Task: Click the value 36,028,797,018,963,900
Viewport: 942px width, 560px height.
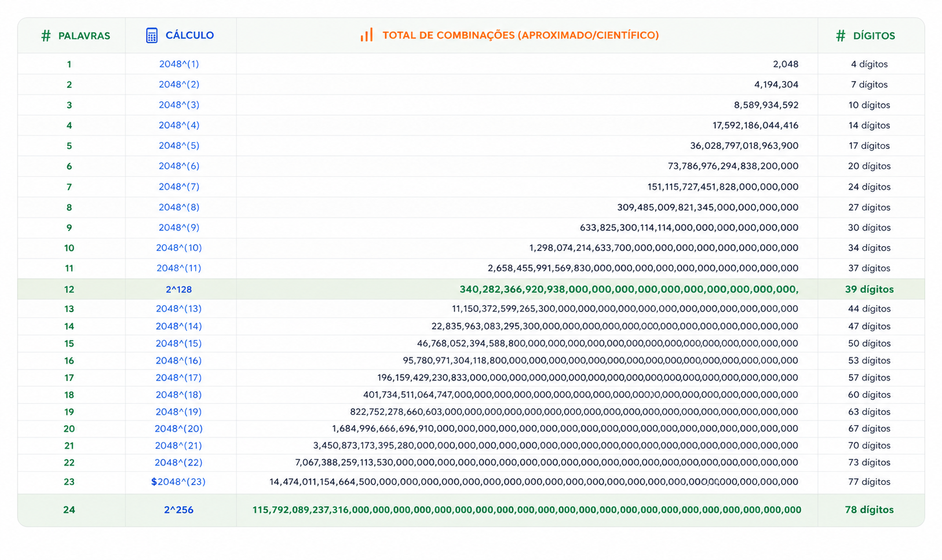Action: (x=744, y=145)
